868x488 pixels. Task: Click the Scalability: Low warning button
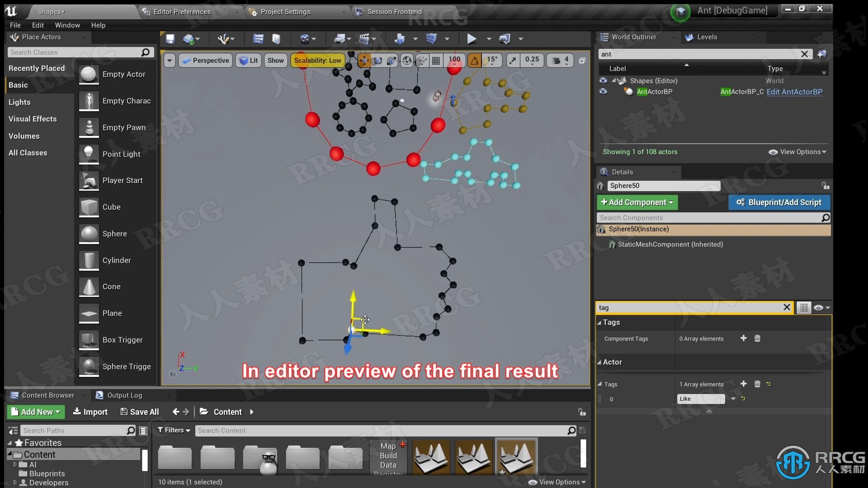coord(318,61)
